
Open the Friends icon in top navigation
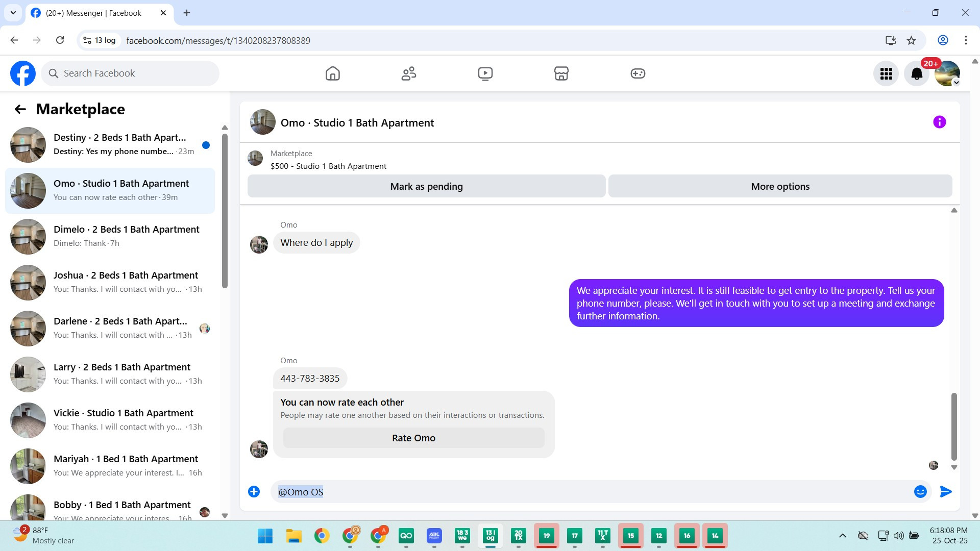(409, 73)
